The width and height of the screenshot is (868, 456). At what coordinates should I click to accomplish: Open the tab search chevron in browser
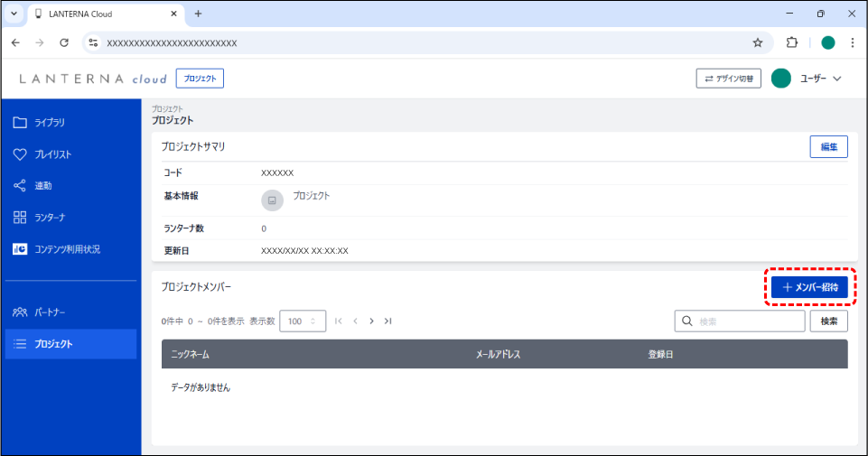14,14
